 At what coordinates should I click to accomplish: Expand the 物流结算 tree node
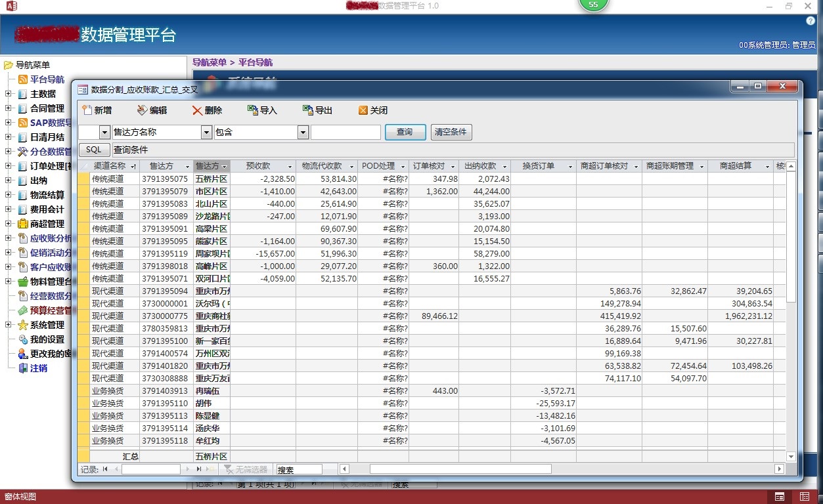[x=9, y=195]
